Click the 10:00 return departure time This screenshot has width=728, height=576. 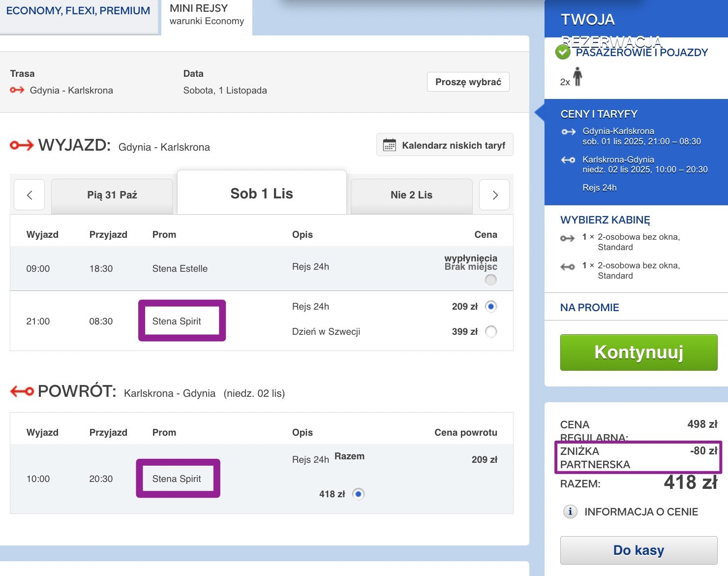click(x=38, y=479)
